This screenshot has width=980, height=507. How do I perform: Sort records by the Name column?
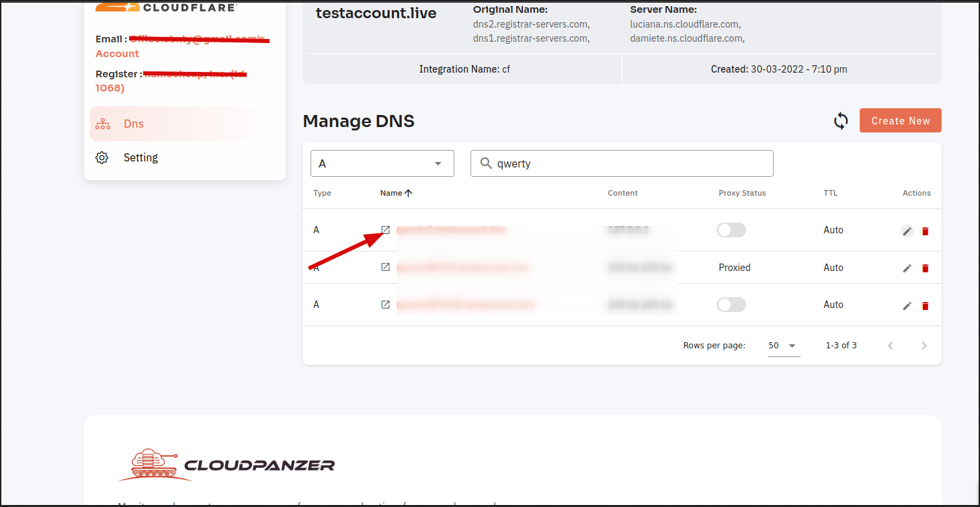(x=396, y=193)
